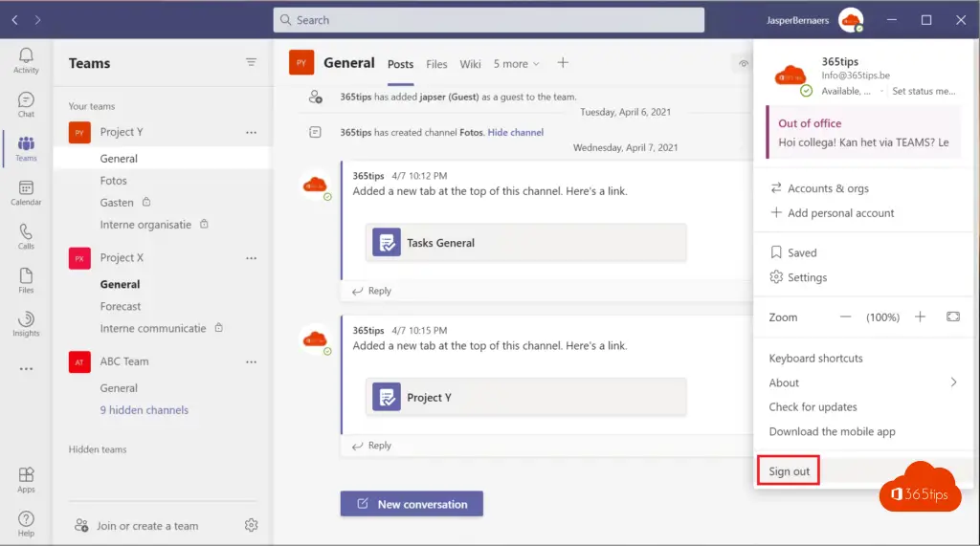Click the Search input box
This screenshot has width=980, height=546.
(488, 20)
